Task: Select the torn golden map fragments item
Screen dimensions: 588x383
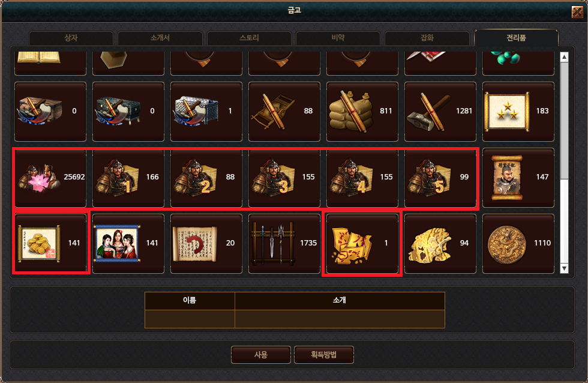Action: pos(362,244)
